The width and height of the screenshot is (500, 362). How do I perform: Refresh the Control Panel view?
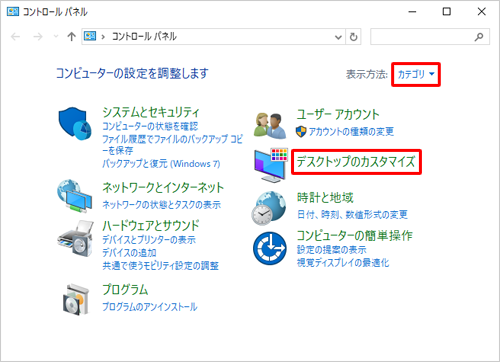tap(354, 37)
